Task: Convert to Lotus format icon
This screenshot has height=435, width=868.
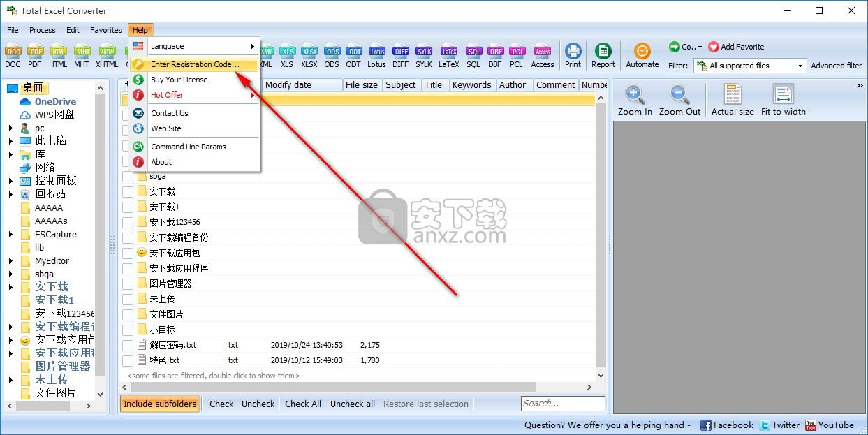Action: coord(377,56)
